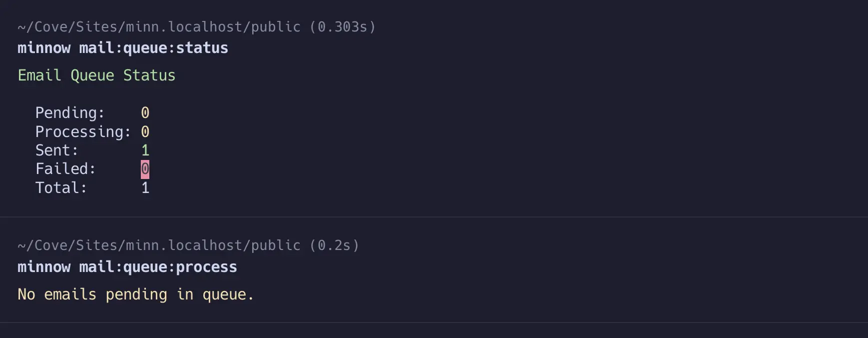Click the Total label

pyautogui.click(x=61, y=188)
